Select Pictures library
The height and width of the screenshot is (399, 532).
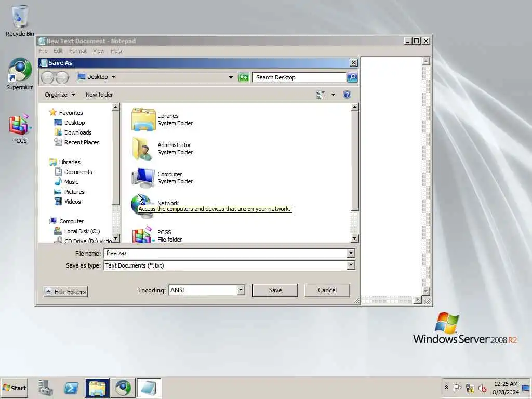click(x=74, y=192)
